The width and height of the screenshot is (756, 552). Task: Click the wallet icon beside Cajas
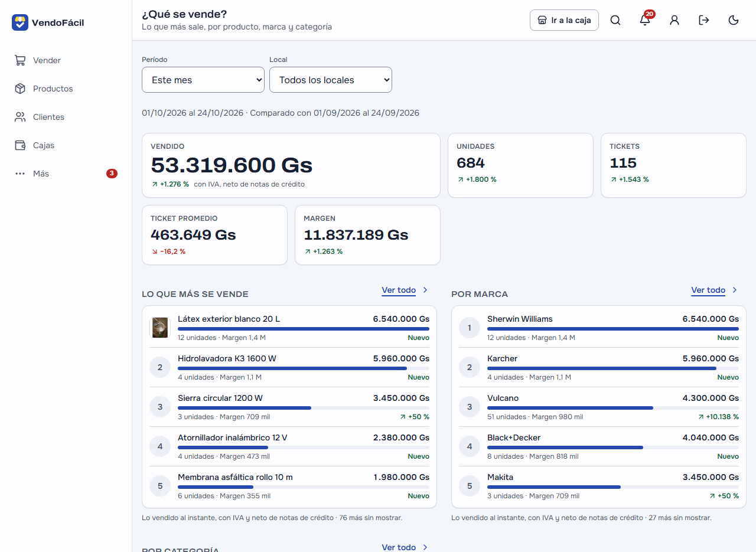20,145
